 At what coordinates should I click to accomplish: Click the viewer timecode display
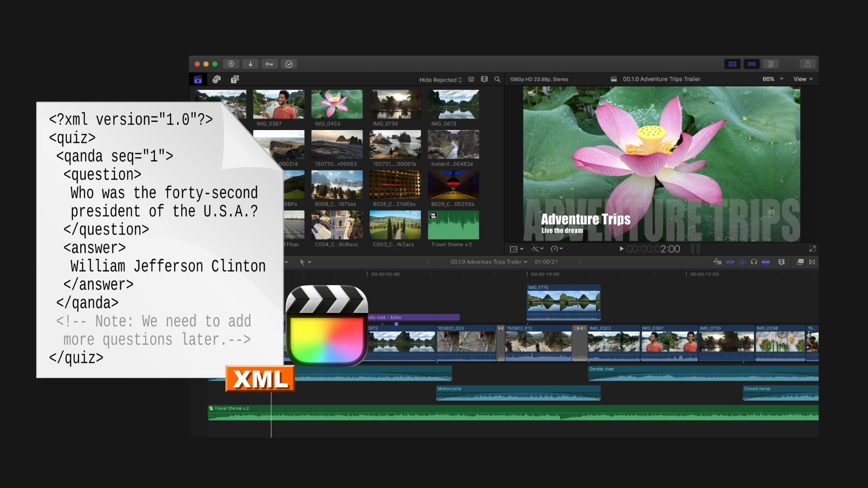tap(653, 249)
